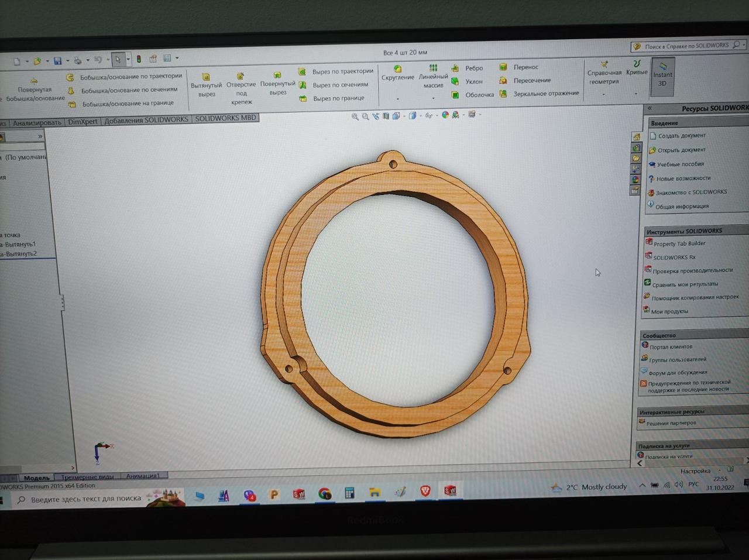Collapse the Ресурсы SOLIDWORKS panel chevron

coord(650,108)
